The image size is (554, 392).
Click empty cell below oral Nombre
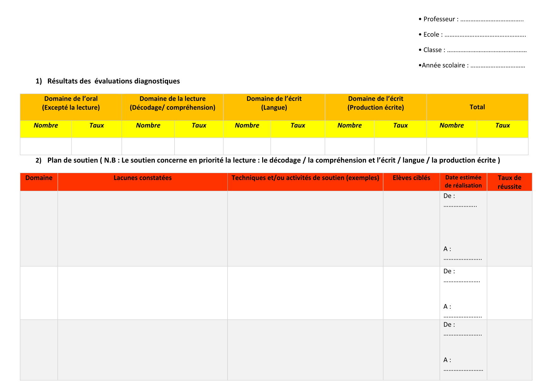tap(46, 146)
